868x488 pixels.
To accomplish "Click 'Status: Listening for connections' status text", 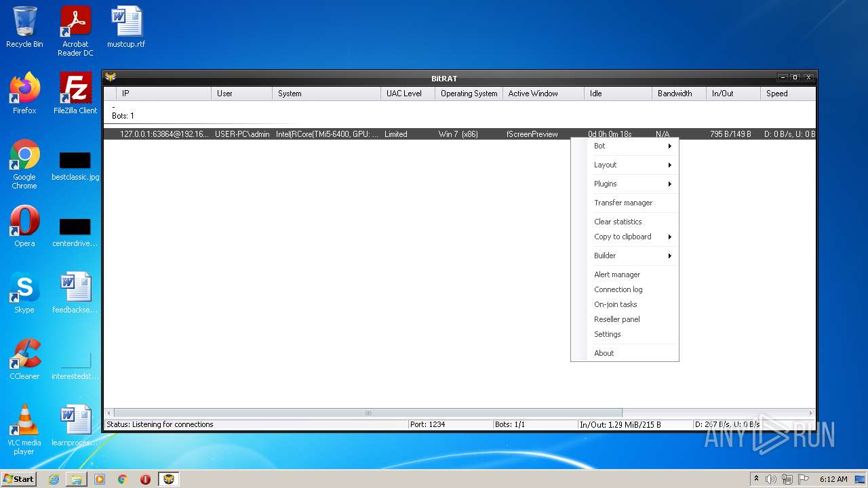I will (159, 424).
